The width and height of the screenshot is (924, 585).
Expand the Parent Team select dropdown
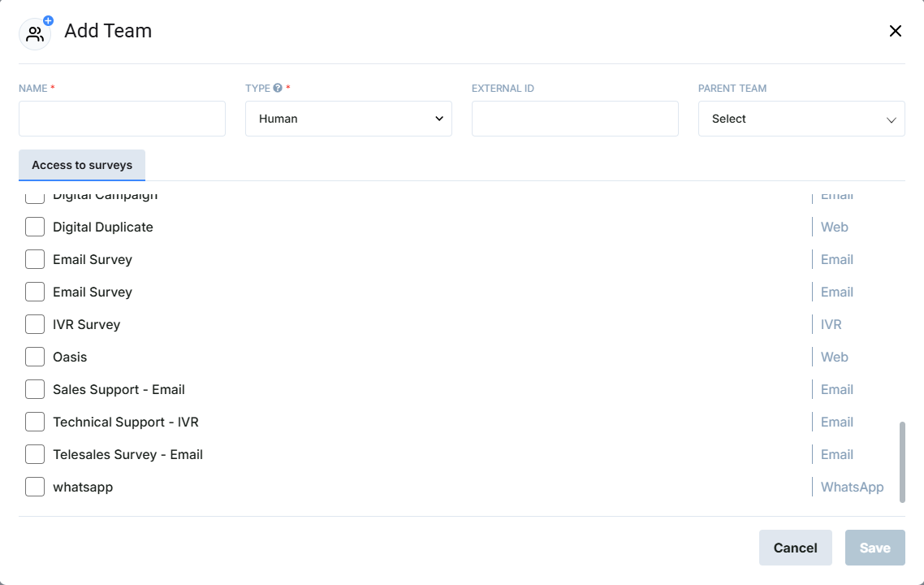click(x=801, y=119)
